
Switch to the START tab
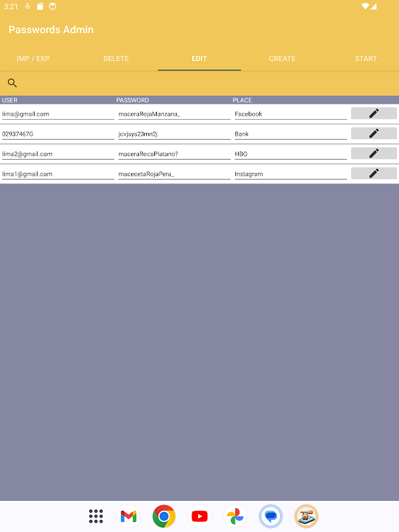(x=366, y=59)
